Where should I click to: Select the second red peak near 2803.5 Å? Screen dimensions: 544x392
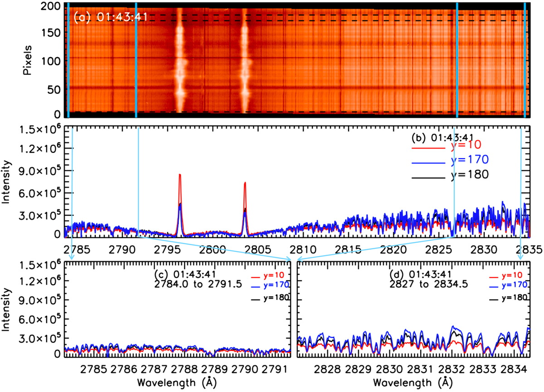point(245,184)
